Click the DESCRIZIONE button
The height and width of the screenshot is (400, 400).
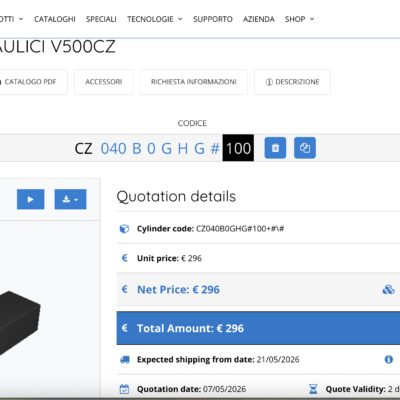click(x=292, y=82)
